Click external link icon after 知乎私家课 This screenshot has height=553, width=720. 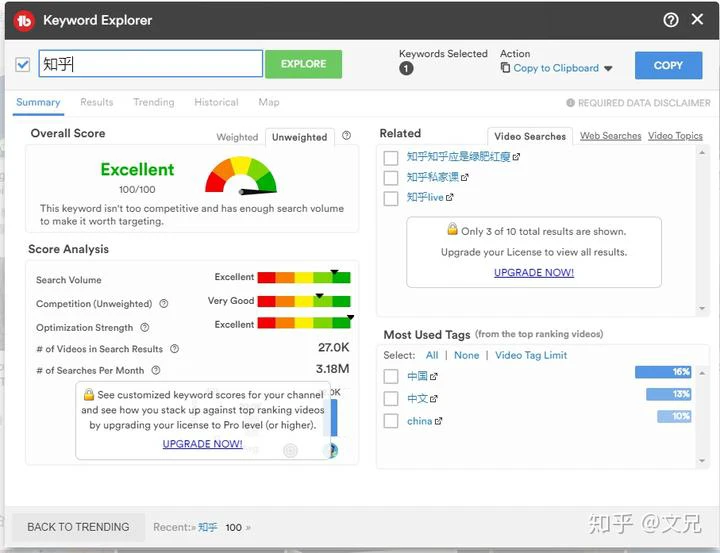[x=465, y=177]
